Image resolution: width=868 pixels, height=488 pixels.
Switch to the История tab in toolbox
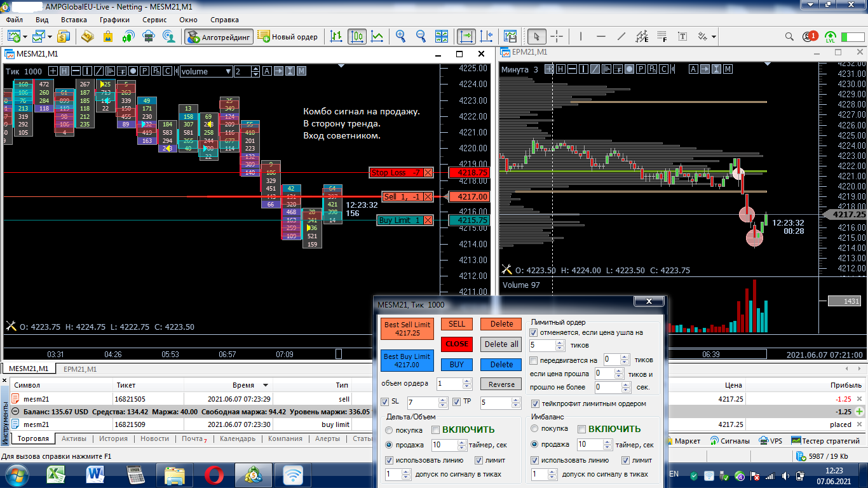(113, 439)
